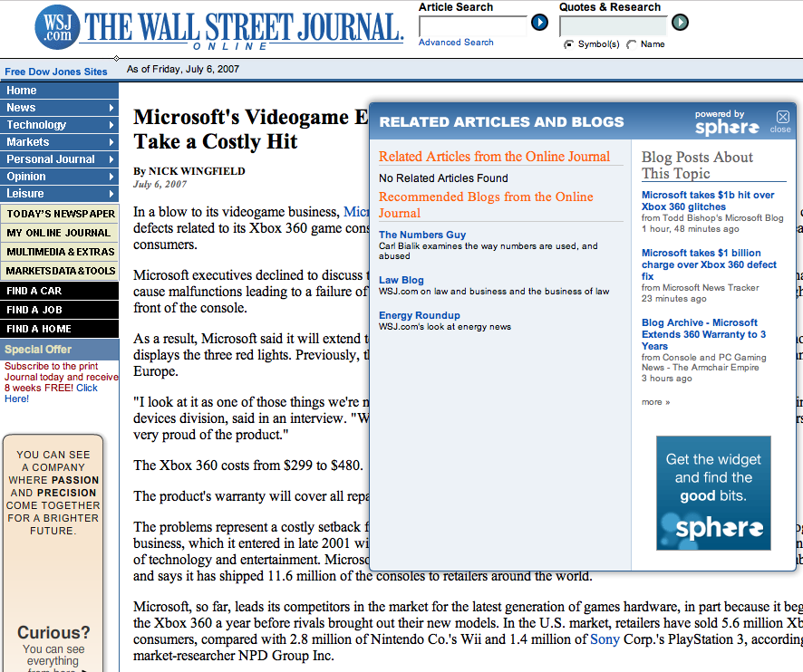Close the Related Articles popup via X icon

pos(782,117)
